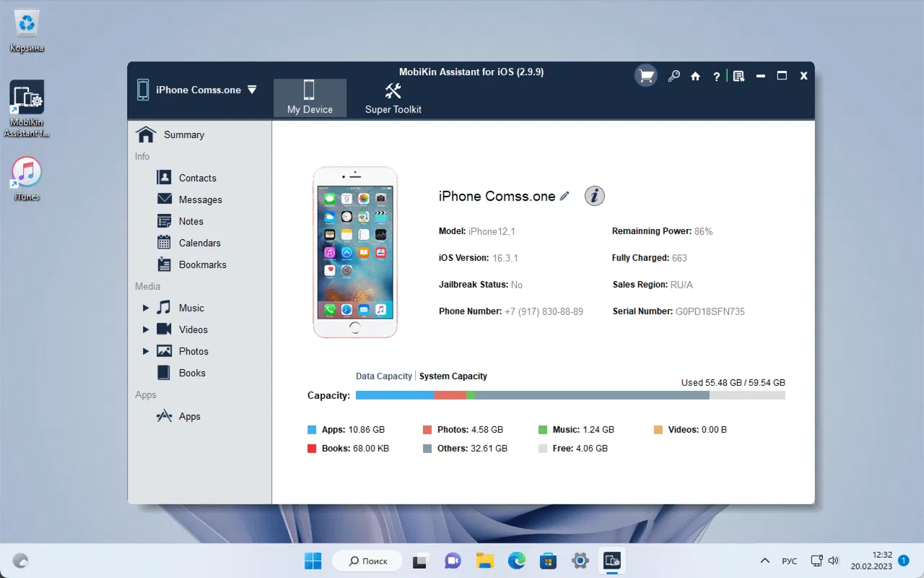Open Microsoft Store from the taskbar

(x=548, y=561)
